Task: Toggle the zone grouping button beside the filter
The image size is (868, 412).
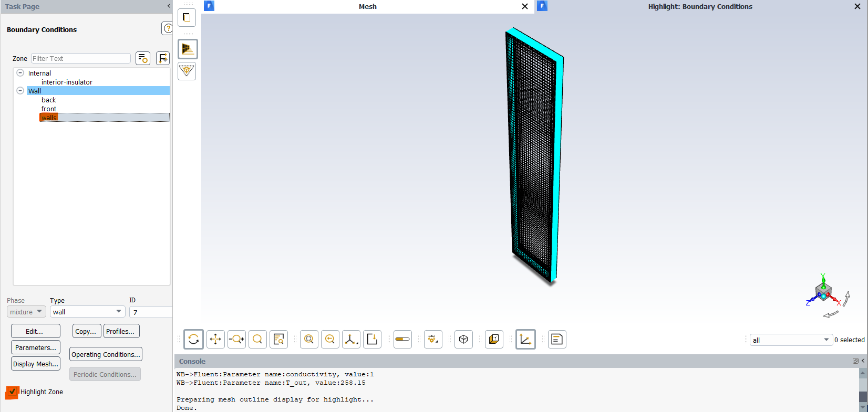Action: pos(163,58)
